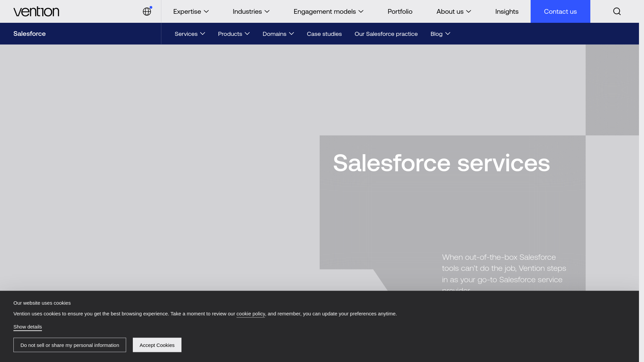Image resolution: width=644 pixels, height=362 pixels.
Task: Expand the Industries menu
Action: [251, 11]
